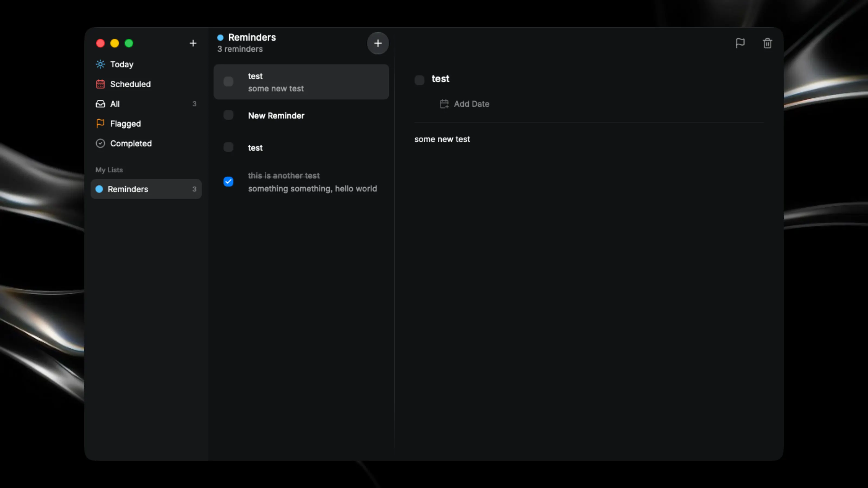This screenshot has height=488, width=868.
Task: Click the 'some new test' notes field in detail pane
Action: click(442, 139)
